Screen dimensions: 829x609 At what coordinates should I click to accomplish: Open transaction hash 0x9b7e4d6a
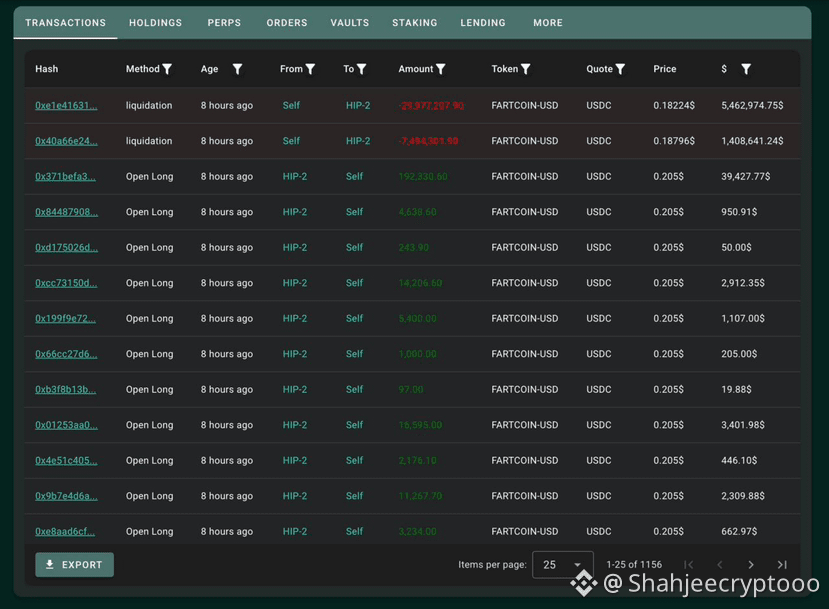[66, 495]
